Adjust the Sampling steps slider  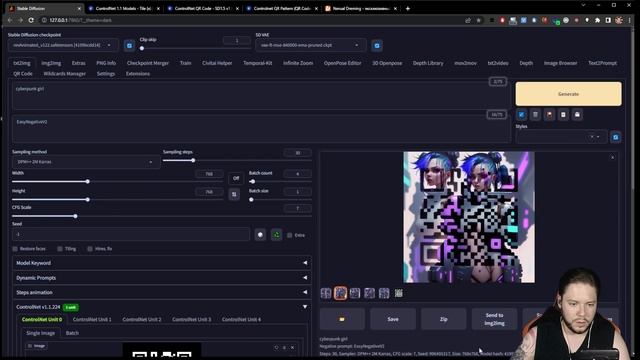tap(237, 160)
